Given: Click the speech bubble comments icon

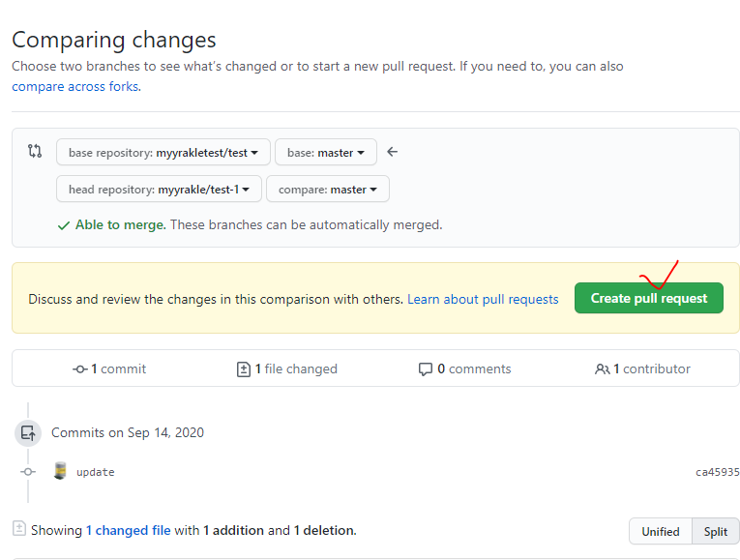Looking at the screenshot, I should (426, 368).
